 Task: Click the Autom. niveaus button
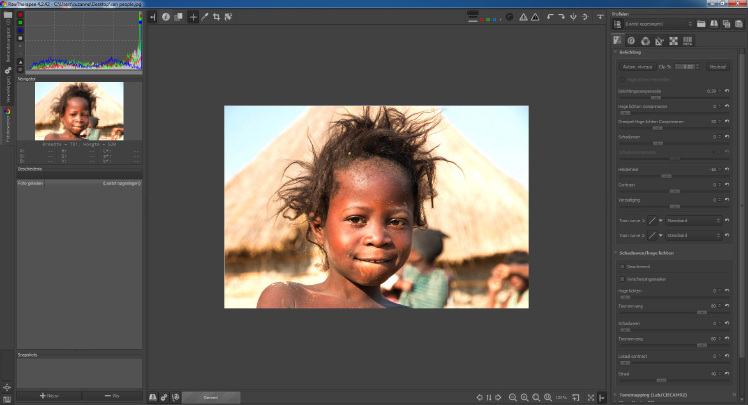(x=637, y=67)
